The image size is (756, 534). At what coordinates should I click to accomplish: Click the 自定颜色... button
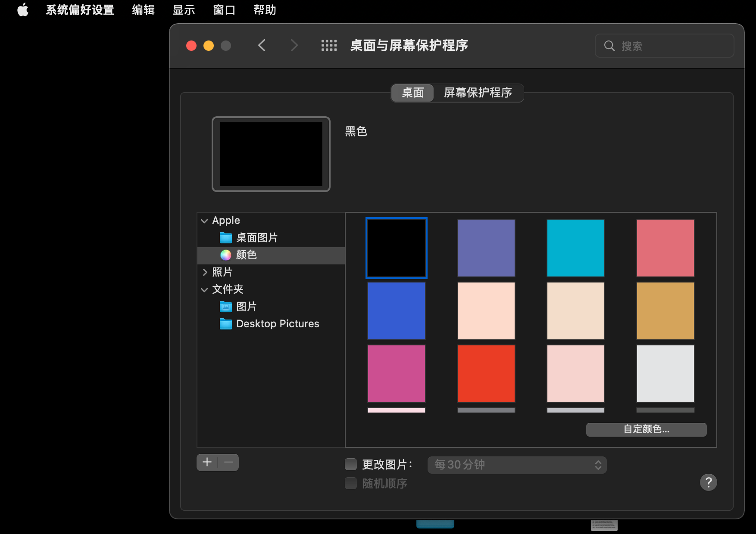(646, 429)
